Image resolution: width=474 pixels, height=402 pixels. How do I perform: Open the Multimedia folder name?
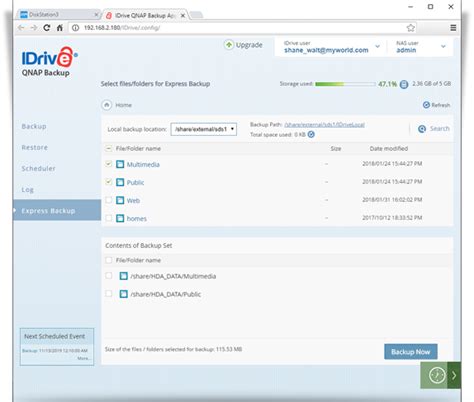pyautogui.click(x=143, y=164)
